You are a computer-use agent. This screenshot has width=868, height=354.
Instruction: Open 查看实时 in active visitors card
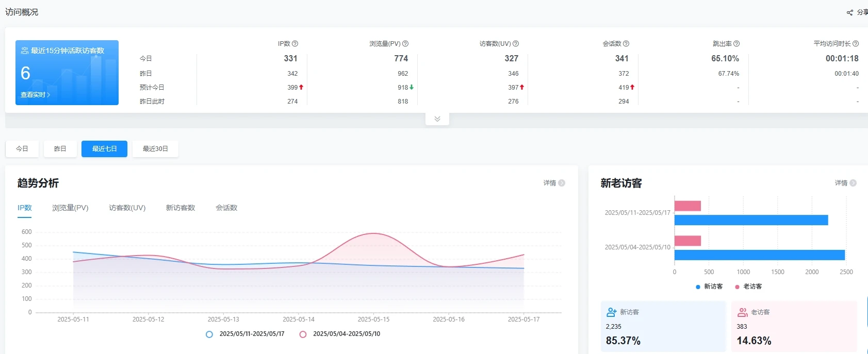click(35, 95)
